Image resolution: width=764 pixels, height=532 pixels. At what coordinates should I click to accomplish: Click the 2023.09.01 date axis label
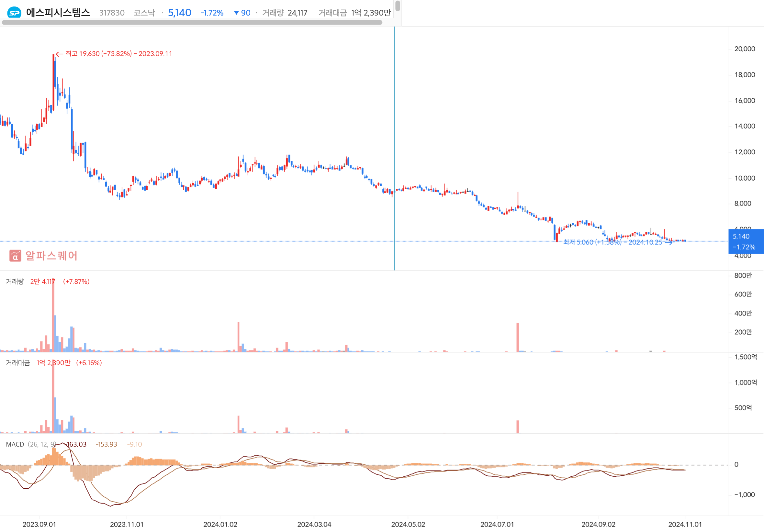(x=39, y=525)
